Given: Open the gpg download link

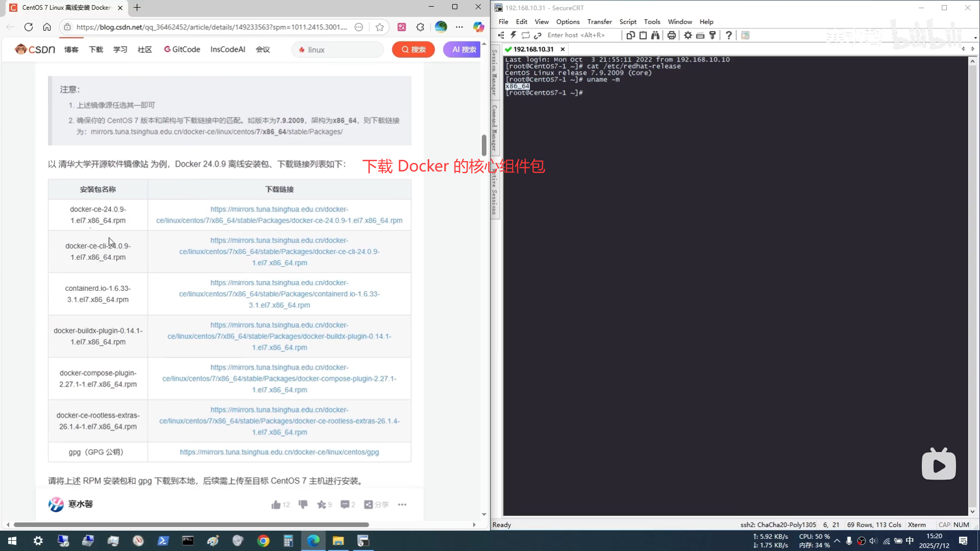Looking at the screenshot, I should [279, 452].
